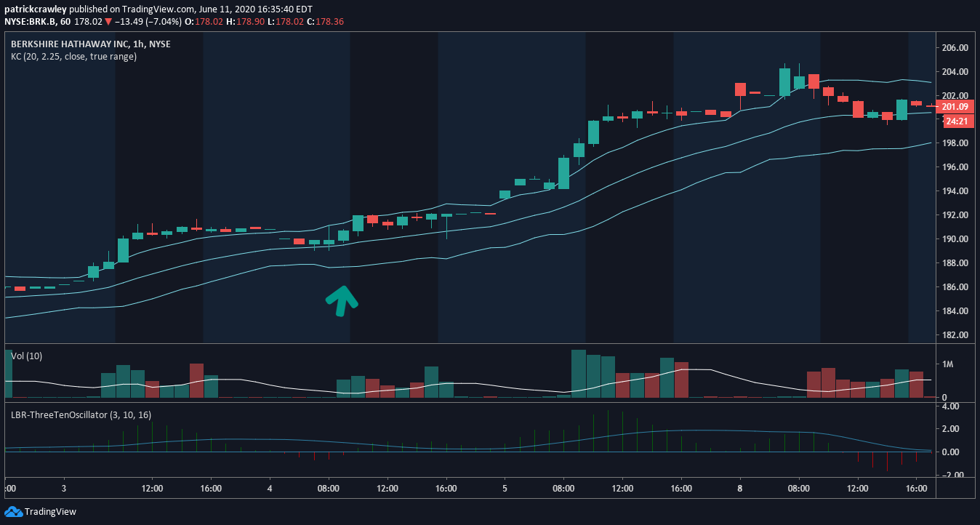The width and height of the screenshot is (980, 525).
Task: Click the large green candle near 204.00
Action: [x=784, y=82]
